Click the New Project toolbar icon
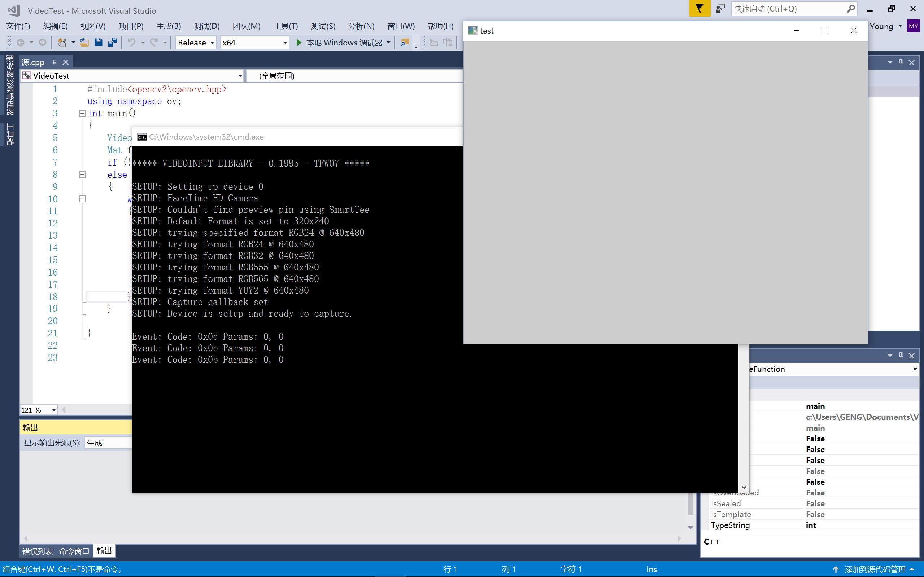 [x=62, y=42]
